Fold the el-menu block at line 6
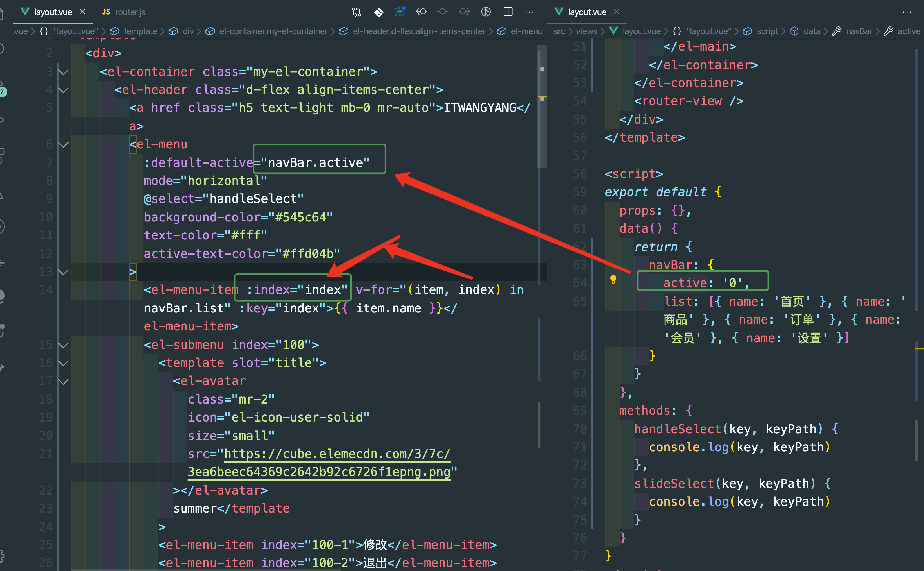Viewport: 924px width, 571px height. pos(64,144)
